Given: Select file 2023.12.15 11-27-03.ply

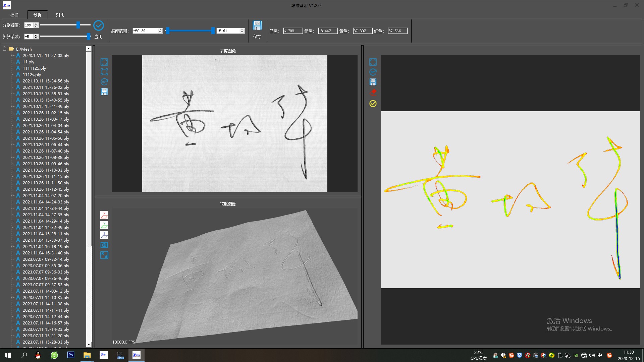Looking at the screenshot, I should pos(46,56).
